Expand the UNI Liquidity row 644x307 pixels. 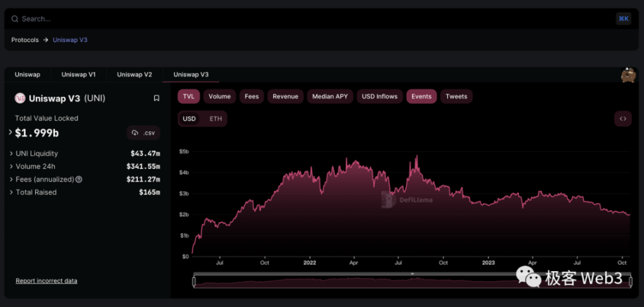click(x=11, y=154)
